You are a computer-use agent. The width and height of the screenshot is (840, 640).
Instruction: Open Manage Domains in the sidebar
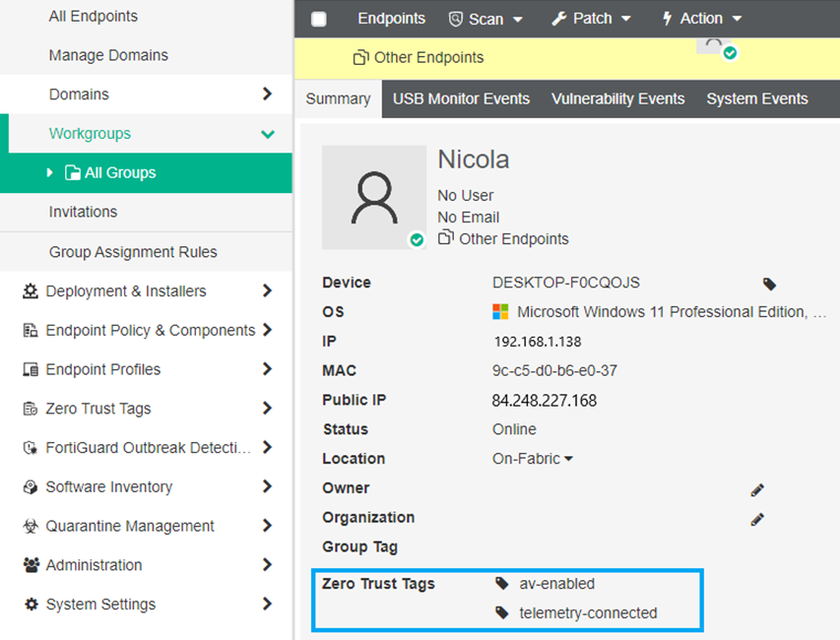point(108,55)
